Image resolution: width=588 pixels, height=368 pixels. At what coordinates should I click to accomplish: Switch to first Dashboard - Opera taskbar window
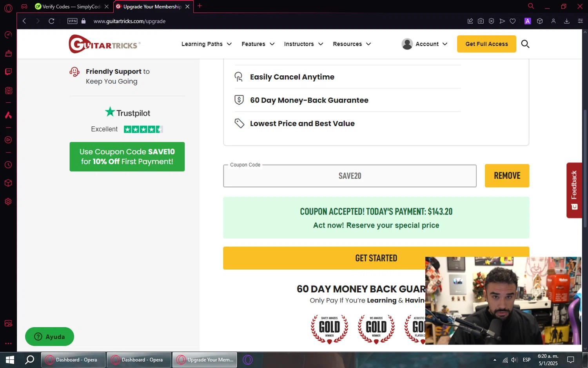click(x=73, y=360)
